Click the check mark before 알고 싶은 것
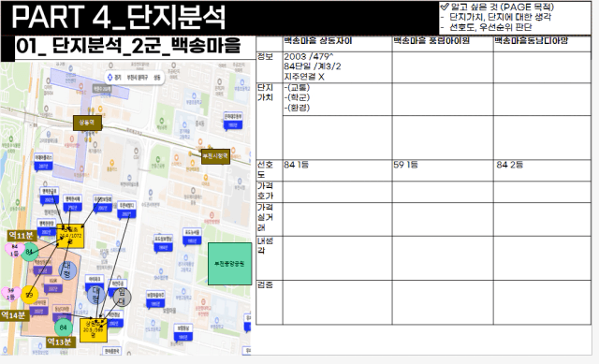The height and width of the screenshot is (364, 599). point(445,7)
